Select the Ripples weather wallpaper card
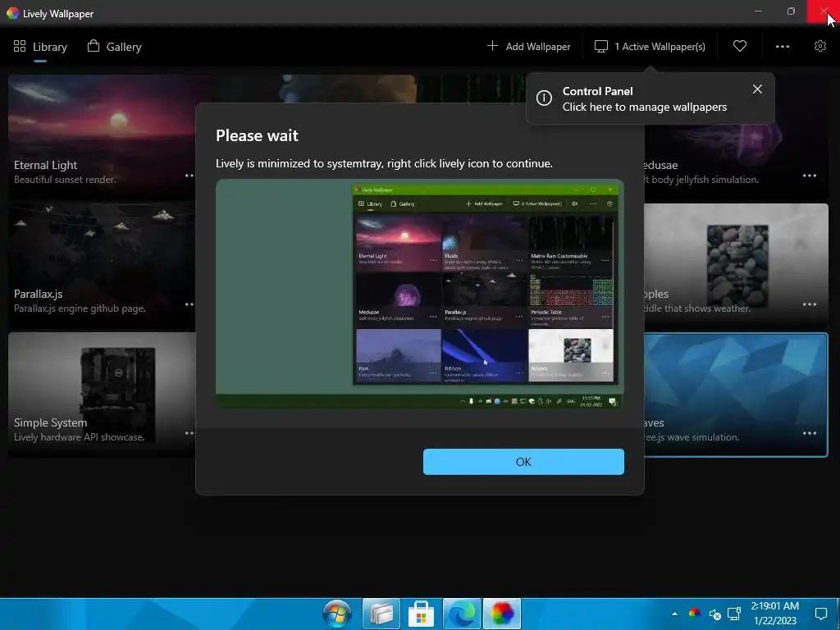 [736, 265]
